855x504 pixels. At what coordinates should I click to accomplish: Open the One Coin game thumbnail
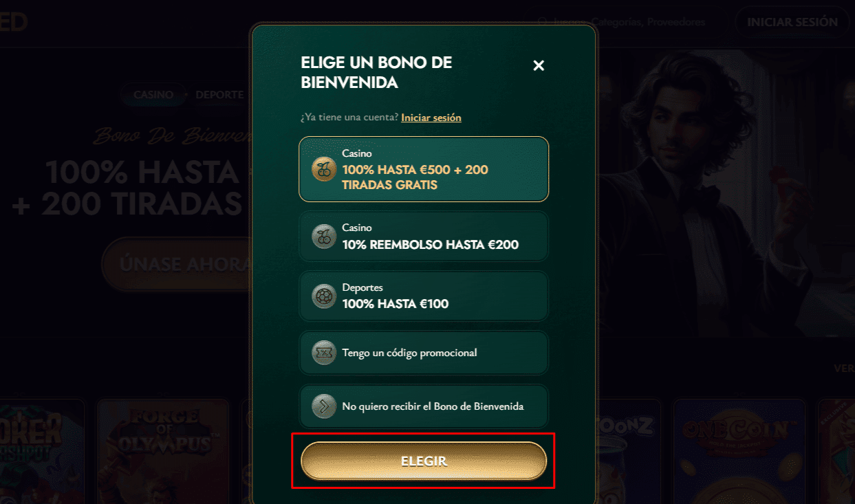pyautogui.click(x=739, y=451)
